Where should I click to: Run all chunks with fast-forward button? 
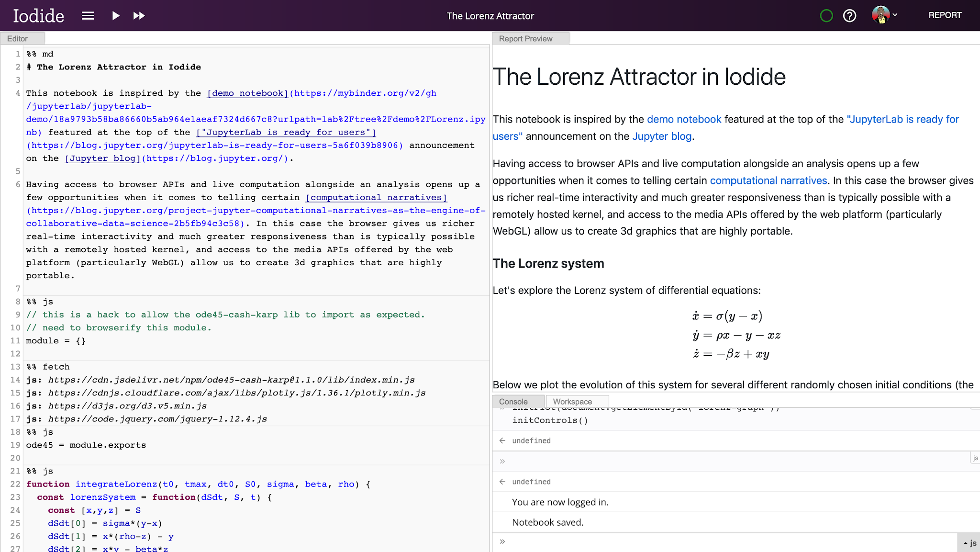pos(139,16)
